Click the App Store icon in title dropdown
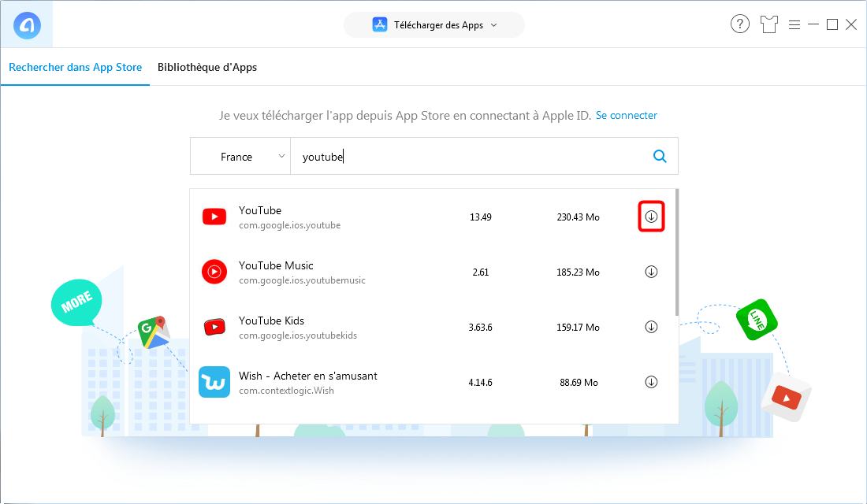The image size is (867, 504). click(x=380, y=25)
